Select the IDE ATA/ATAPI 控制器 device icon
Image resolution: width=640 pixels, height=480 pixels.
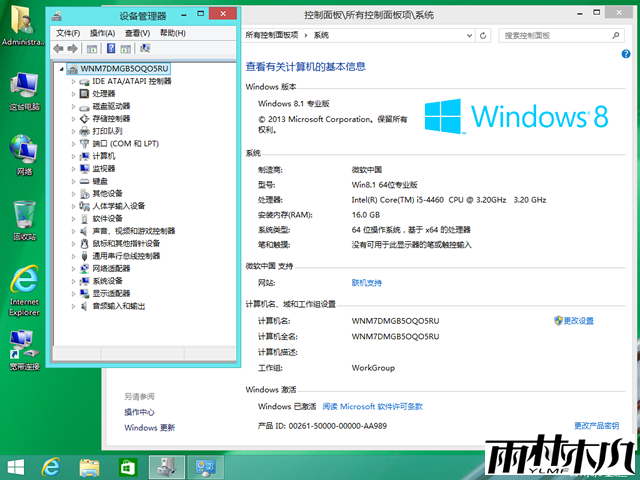(84, 82)
